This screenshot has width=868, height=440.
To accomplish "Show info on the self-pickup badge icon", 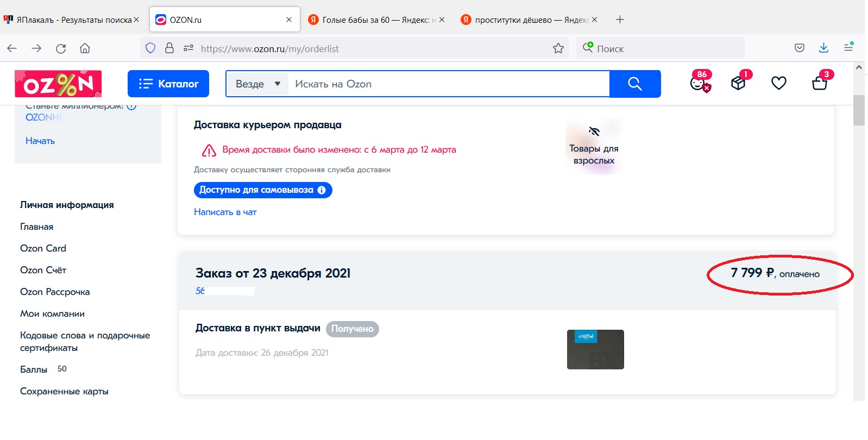I will click(322, 190).
